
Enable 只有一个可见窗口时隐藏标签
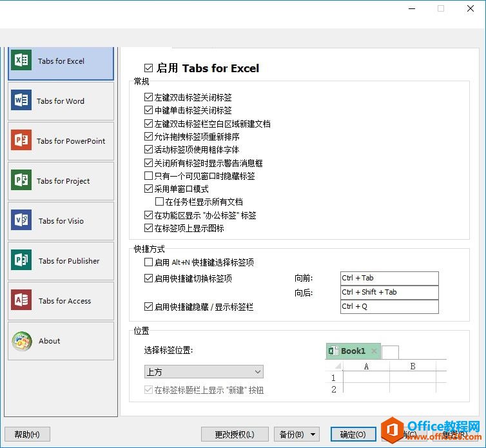148,176
